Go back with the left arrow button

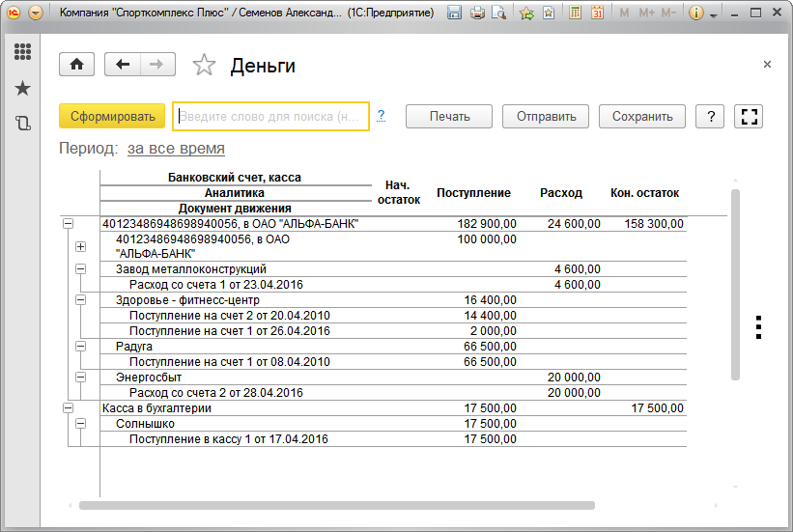(x=123, y=65)
